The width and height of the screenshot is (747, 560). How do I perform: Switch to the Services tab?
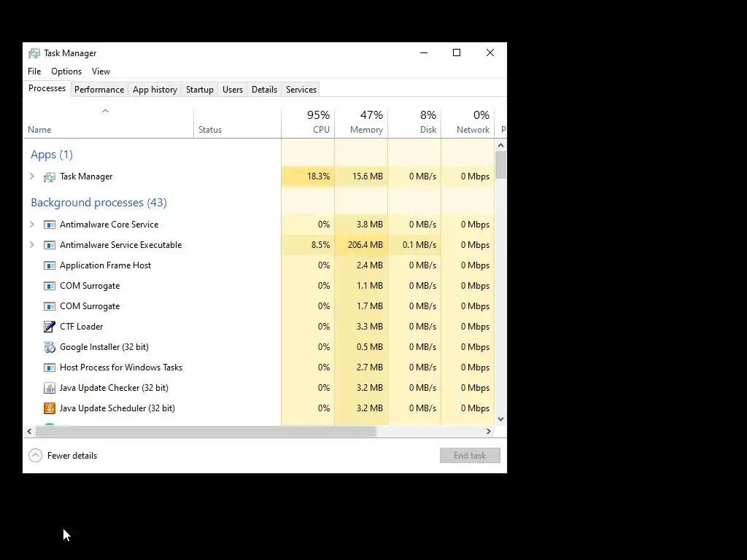click(301, 90)
